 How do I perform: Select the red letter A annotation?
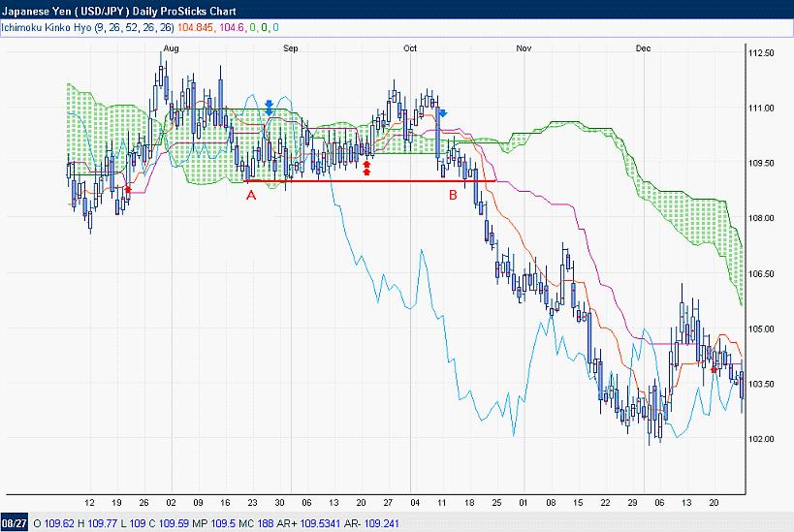[x=251, y=195]
